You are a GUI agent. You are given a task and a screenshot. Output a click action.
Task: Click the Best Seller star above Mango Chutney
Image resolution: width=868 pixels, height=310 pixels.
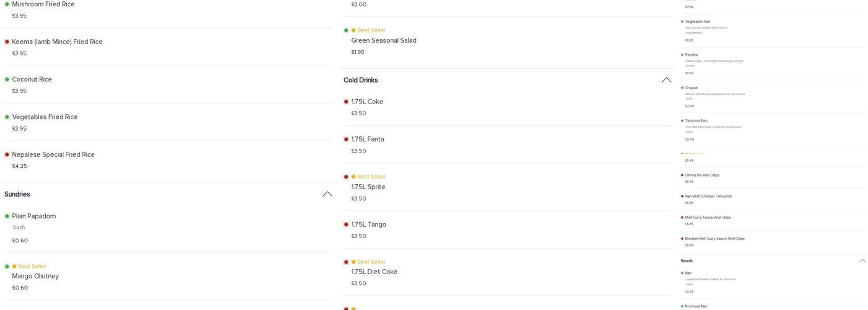14,267
